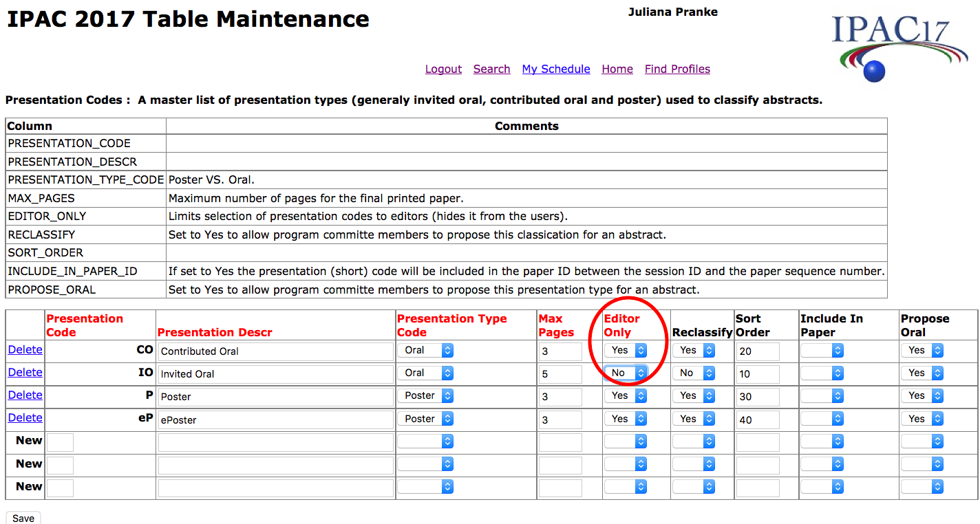
Task: Open Propose Oral dropdown for ePoster row
Action: click(922, 419)
